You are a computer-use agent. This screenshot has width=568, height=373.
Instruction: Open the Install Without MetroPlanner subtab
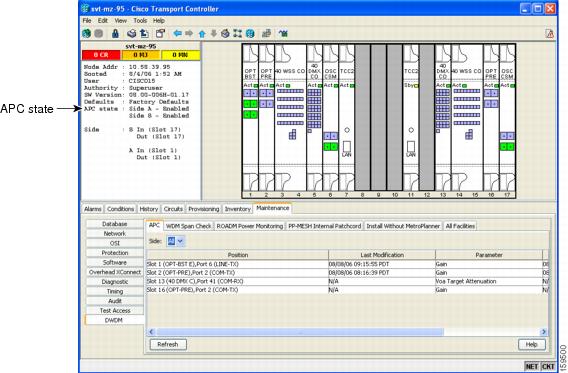(403, 226)
